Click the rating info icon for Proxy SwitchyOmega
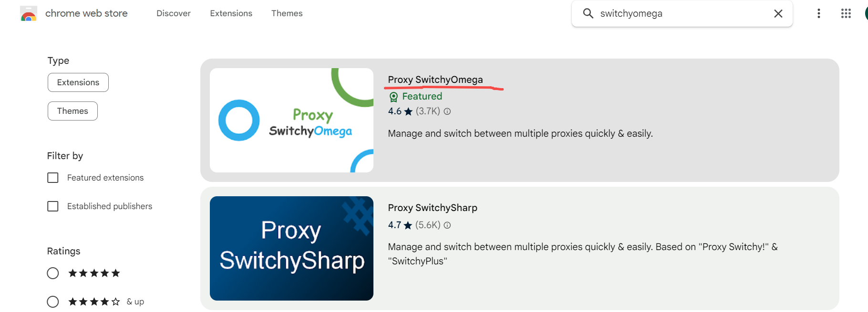Screen dimensions: 868x312 447,111
